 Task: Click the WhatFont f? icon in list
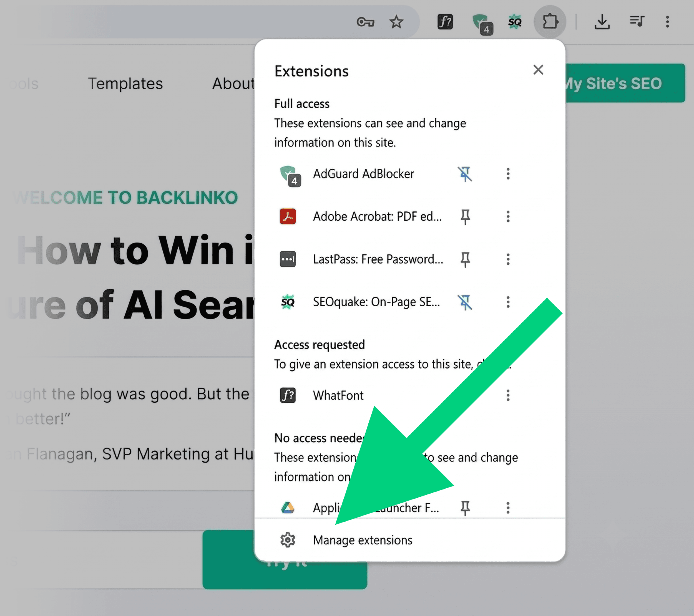click(x=288, y=395)
